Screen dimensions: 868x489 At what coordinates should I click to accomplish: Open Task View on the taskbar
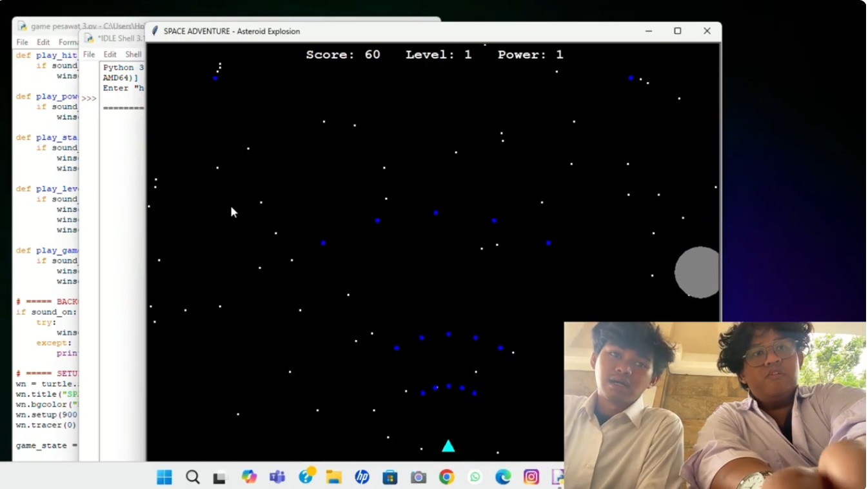click(220, 478)
